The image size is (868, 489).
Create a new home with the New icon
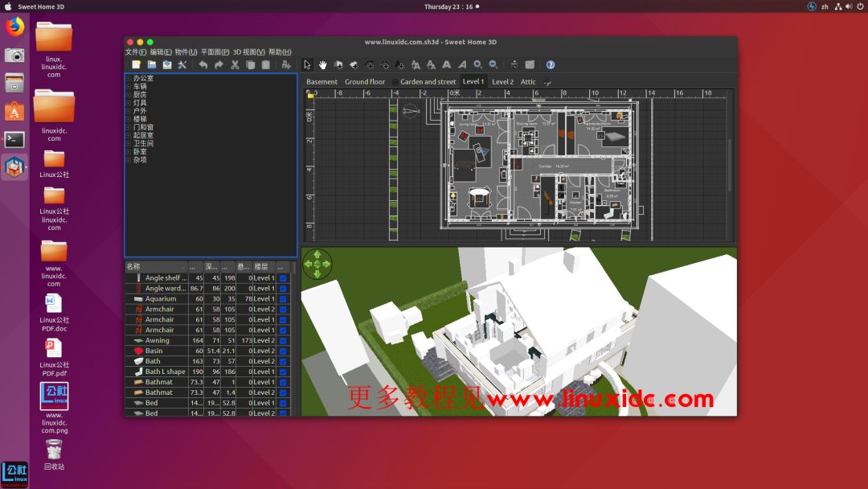[x=136, y=65]
